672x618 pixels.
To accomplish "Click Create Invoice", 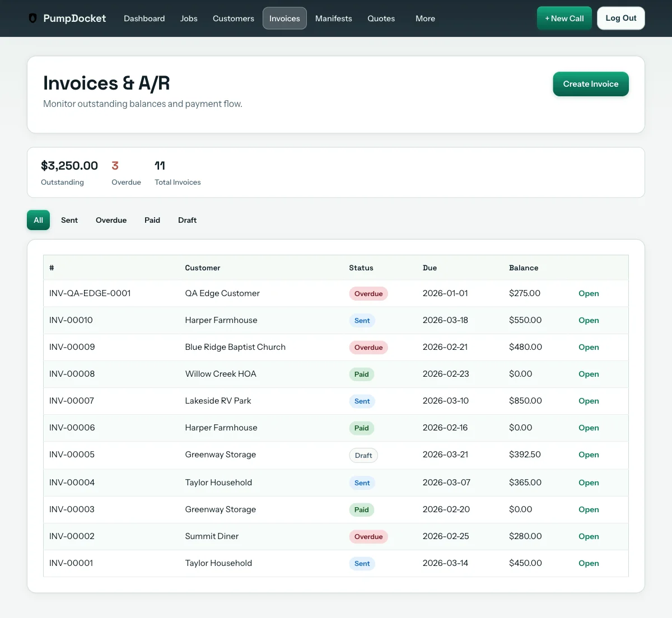I will tap(591, 84).
